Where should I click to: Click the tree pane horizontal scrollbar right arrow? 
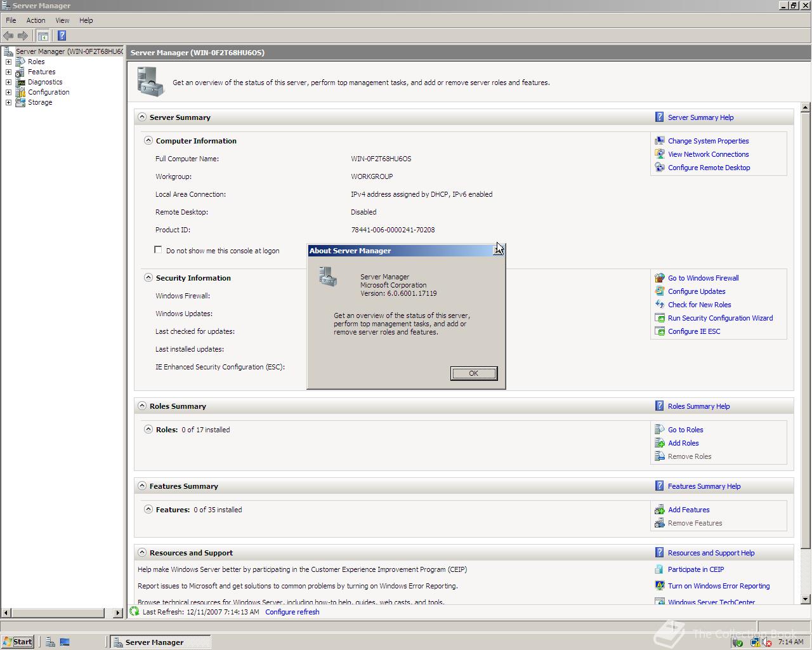[118, 613]
